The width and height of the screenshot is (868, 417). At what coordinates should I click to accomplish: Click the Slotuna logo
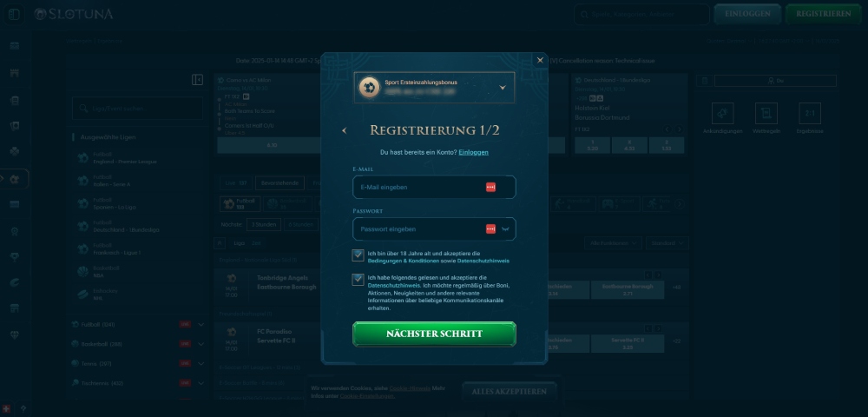point(73,14)
